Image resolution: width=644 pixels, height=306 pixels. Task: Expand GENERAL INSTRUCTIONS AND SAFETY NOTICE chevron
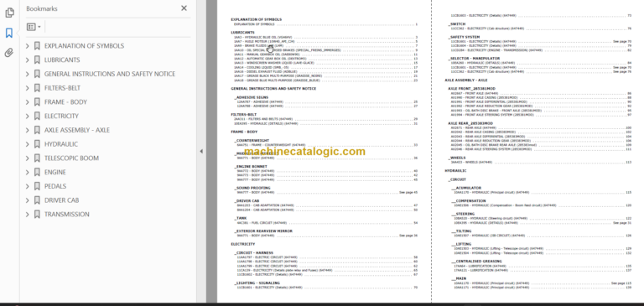28,74
